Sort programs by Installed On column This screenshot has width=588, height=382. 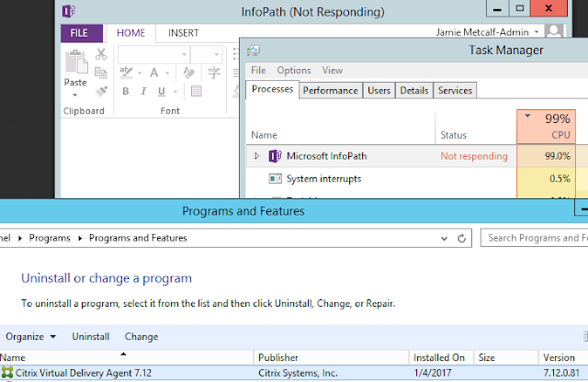tap(441, 357)
